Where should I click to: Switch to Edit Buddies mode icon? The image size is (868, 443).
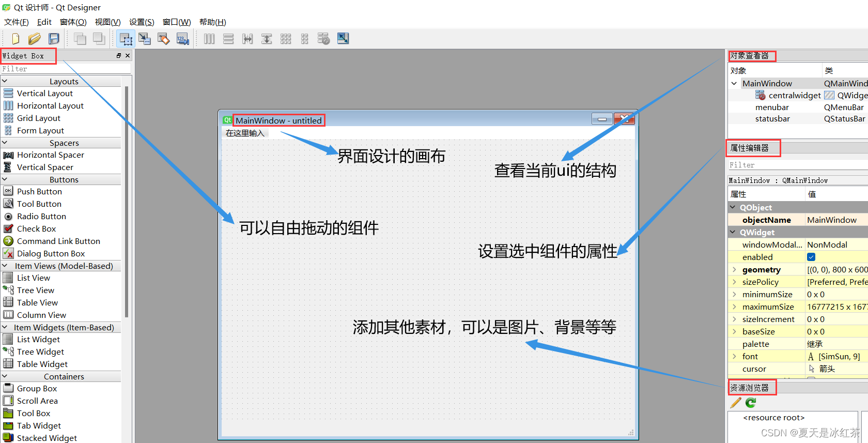164,39
